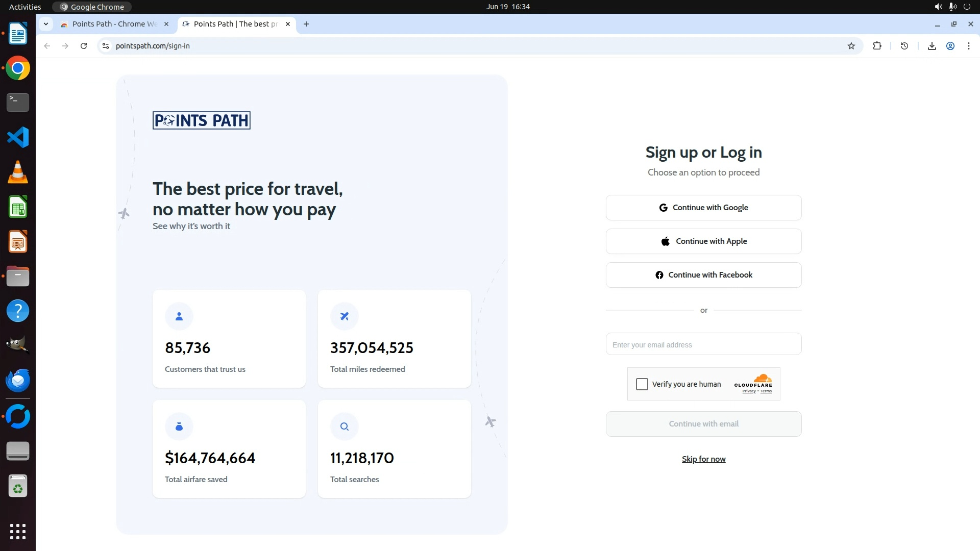The image size is (980, 551).
Task: Open the system power menu in top bar
Action: tap(967, 7)
